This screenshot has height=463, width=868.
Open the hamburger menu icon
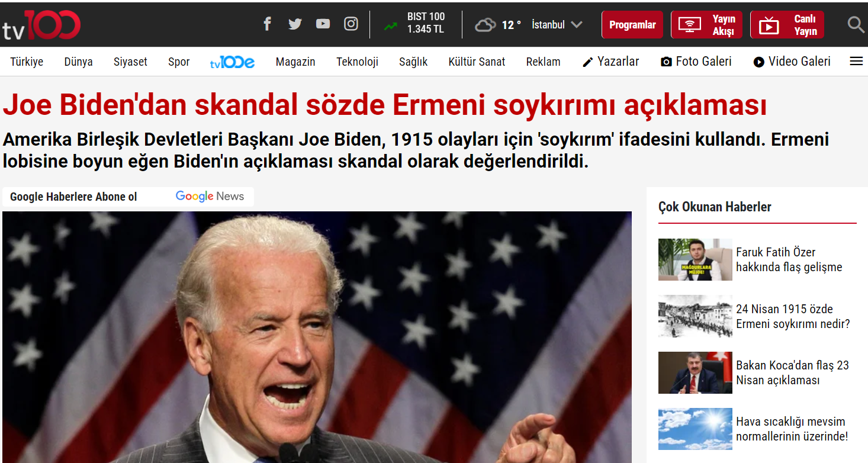[x=856, y=62]
